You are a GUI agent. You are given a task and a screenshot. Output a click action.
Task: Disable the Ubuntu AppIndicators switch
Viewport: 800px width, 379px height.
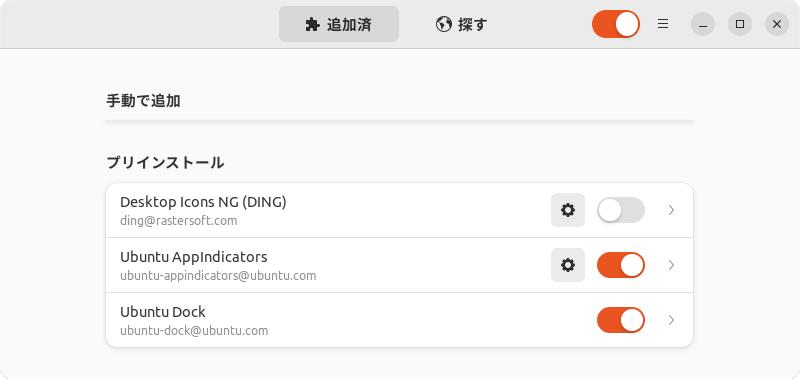point(621,265)
